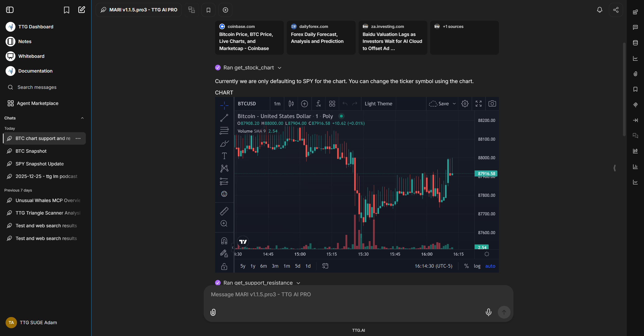Switch to the Whiteboard section
The height and width of the screenshot is (336, 644).
pos(31,56)
